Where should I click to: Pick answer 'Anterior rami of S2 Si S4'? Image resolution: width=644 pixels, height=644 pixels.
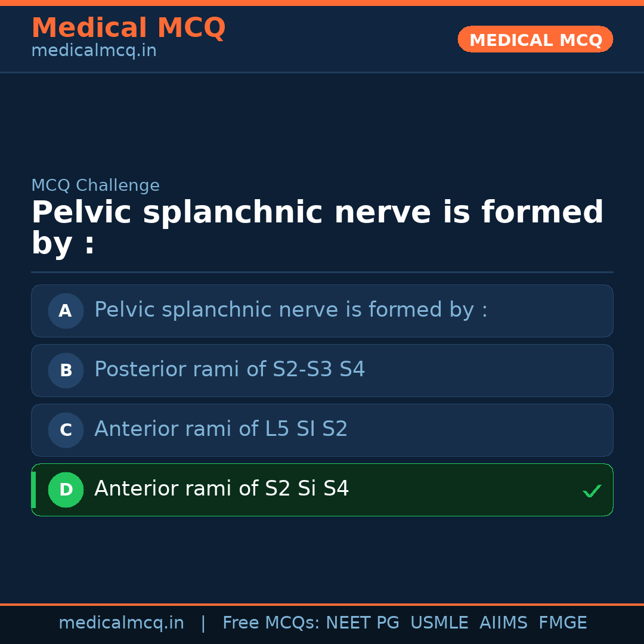coord(221,489)
